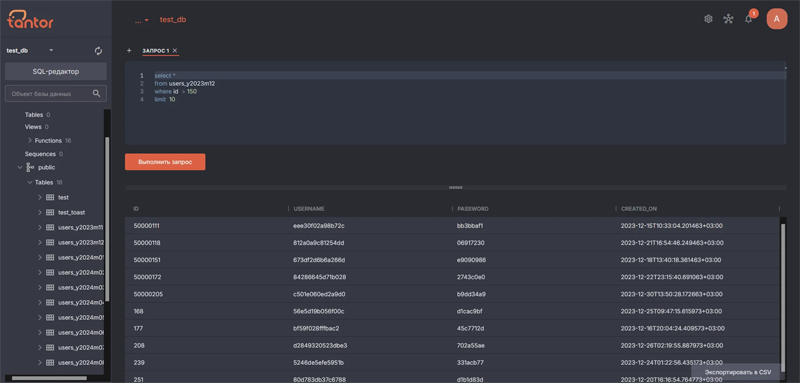This screenshot has height=383, width=800.
Task: Click the password cell 06917230
Action: pyautogui.click(x=470, y=243)
